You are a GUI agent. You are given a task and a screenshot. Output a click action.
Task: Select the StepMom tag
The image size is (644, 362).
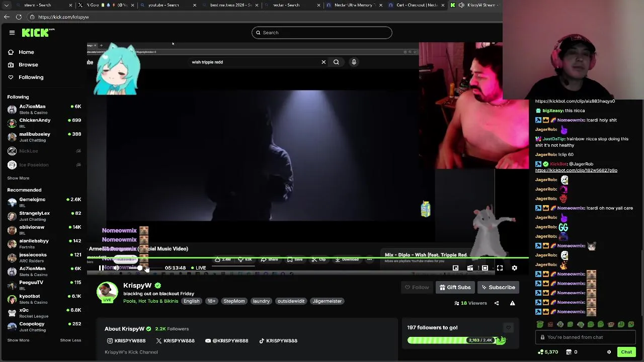(234, 301)
